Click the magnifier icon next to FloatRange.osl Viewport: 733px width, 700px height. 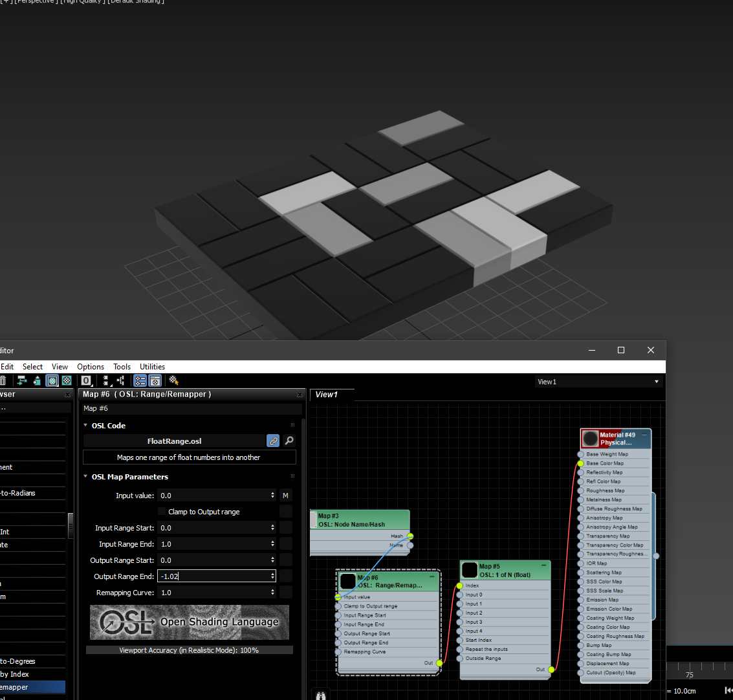(x=289, y=441)
